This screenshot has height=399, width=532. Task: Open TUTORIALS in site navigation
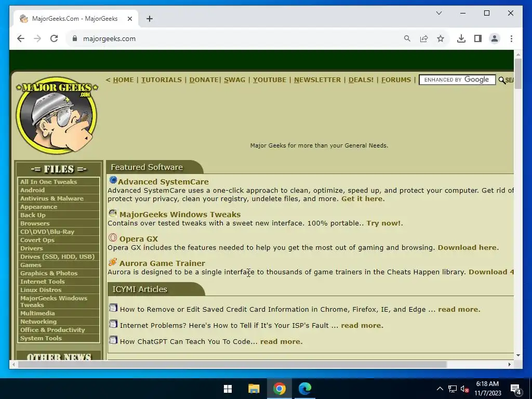click(162, 79)
